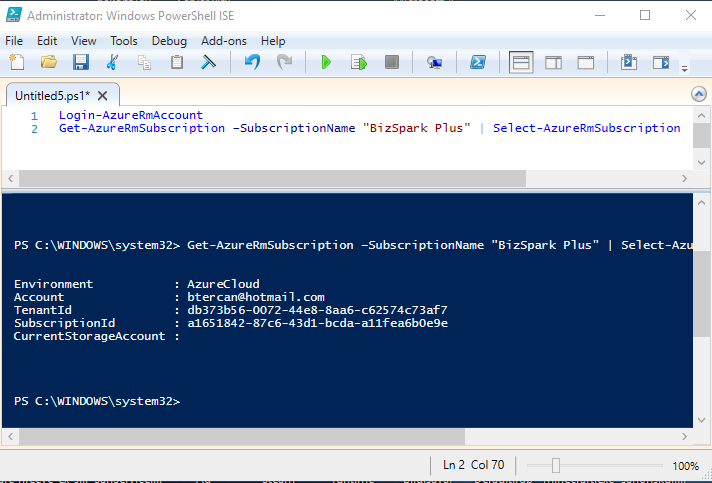The image size is (712, 483).
Task: Undo the last edit
Action: [x=252, y=62]
